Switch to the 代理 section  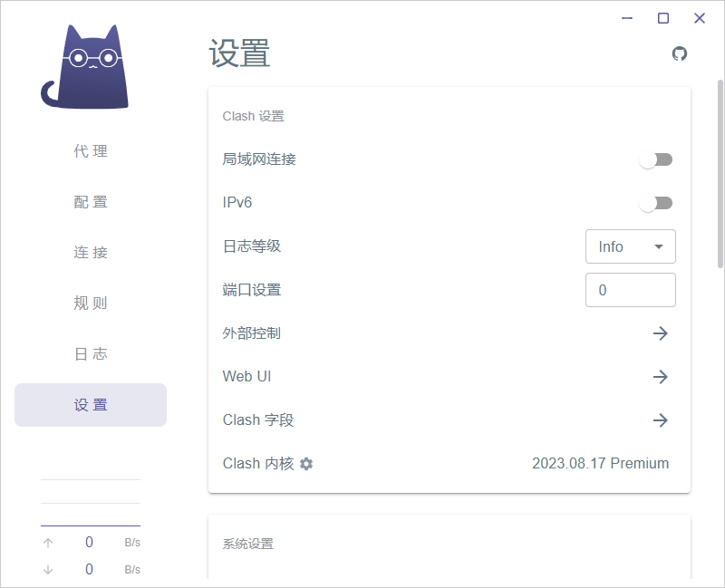[91, 151]
